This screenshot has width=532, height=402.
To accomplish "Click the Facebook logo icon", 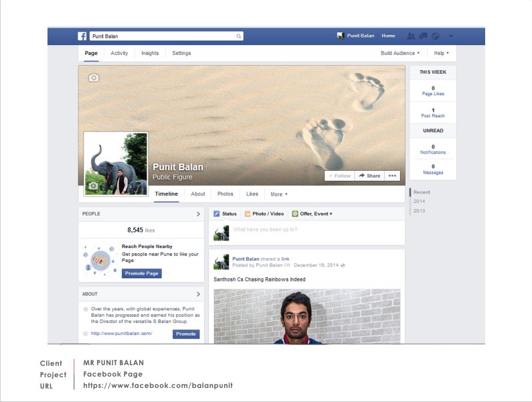I will tap(82, 36).
